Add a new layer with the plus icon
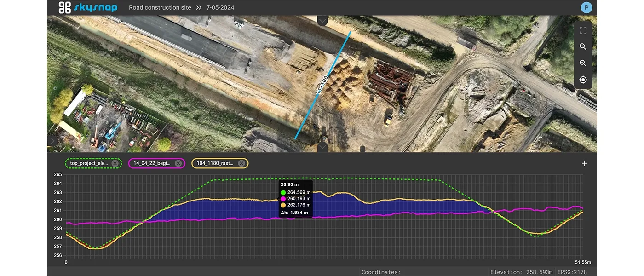 [585, 163]
